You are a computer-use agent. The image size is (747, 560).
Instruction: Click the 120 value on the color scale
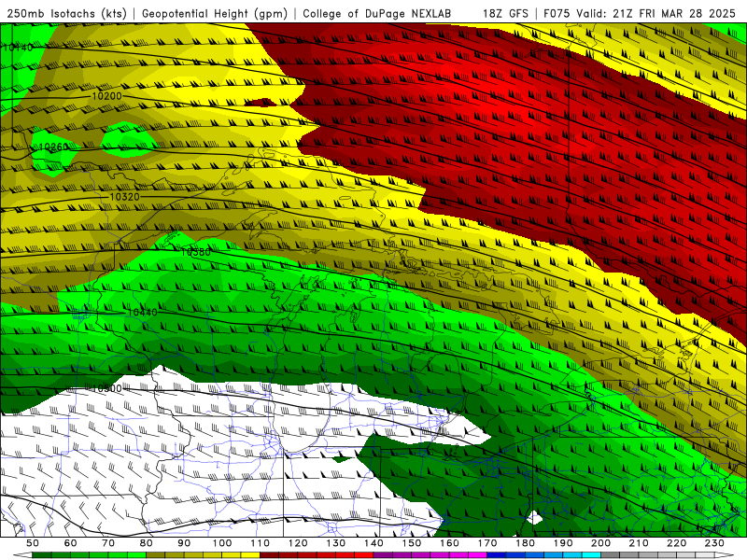[298, 543]
